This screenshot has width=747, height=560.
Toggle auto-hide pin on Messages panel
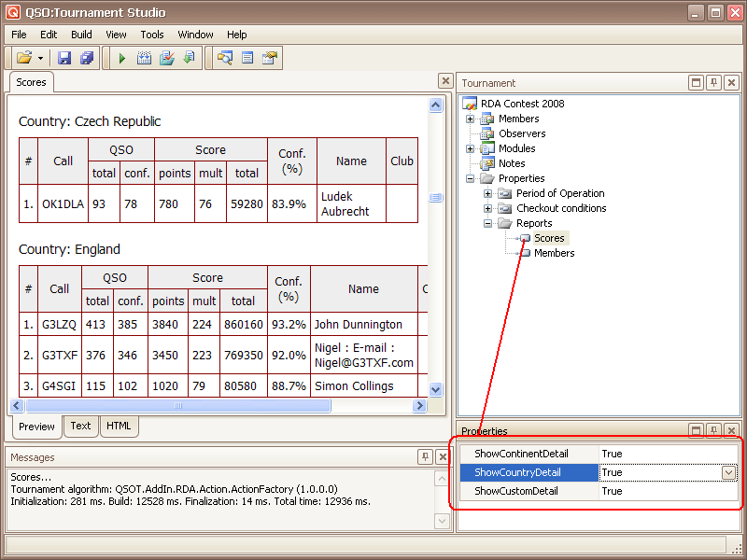pyautogui.click(x=425, y=456)
